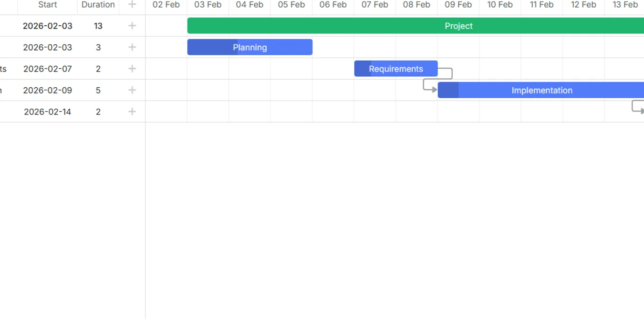644x322 pixels.
Task: Select the Requirements task bar
Action: click(x=396, y=69)
